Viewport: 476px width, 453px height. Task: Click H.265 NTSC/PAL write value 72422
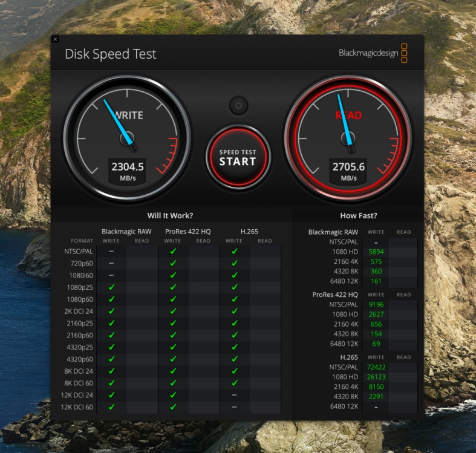(376, 367)
